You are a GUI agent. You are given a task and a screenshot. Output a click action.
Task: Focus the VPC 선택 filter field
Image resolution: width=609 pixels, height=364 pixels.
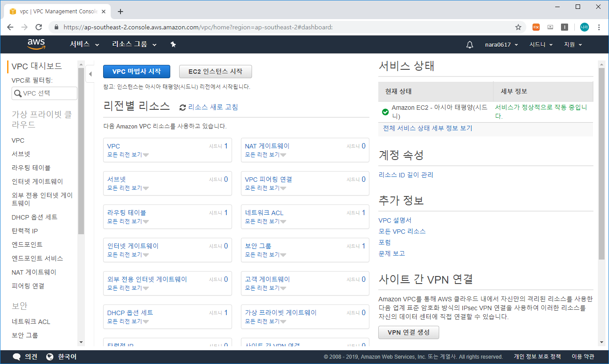44,93
